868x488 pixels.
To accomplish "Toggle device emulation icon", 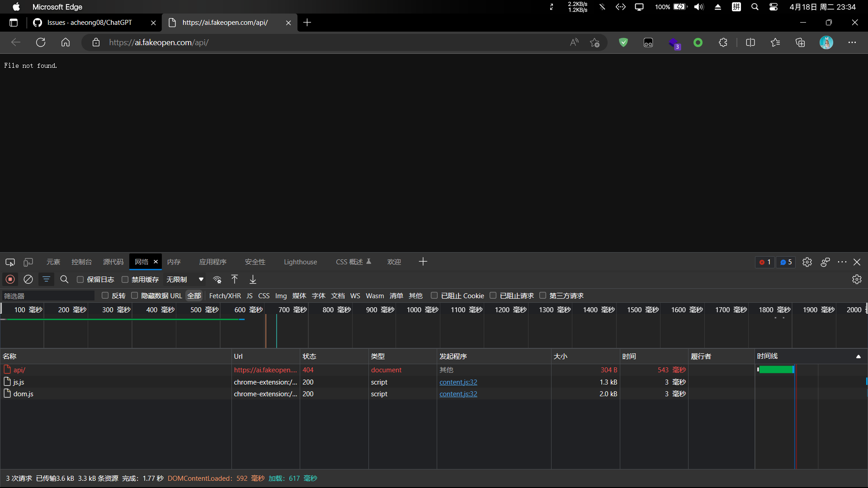I will (28, 262).
